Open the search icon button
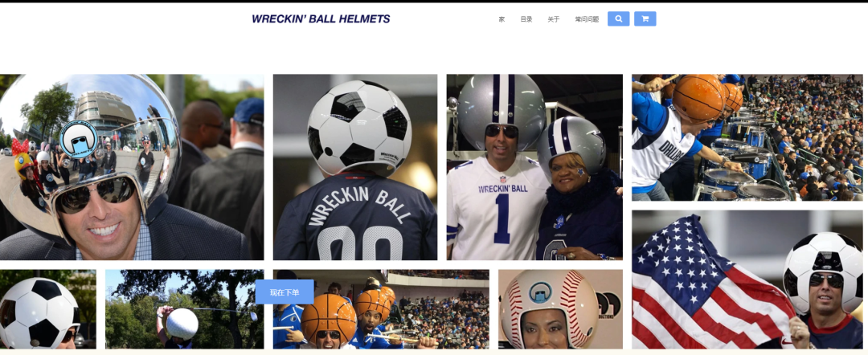Screen dimensions: 868x355 point(618,18)
